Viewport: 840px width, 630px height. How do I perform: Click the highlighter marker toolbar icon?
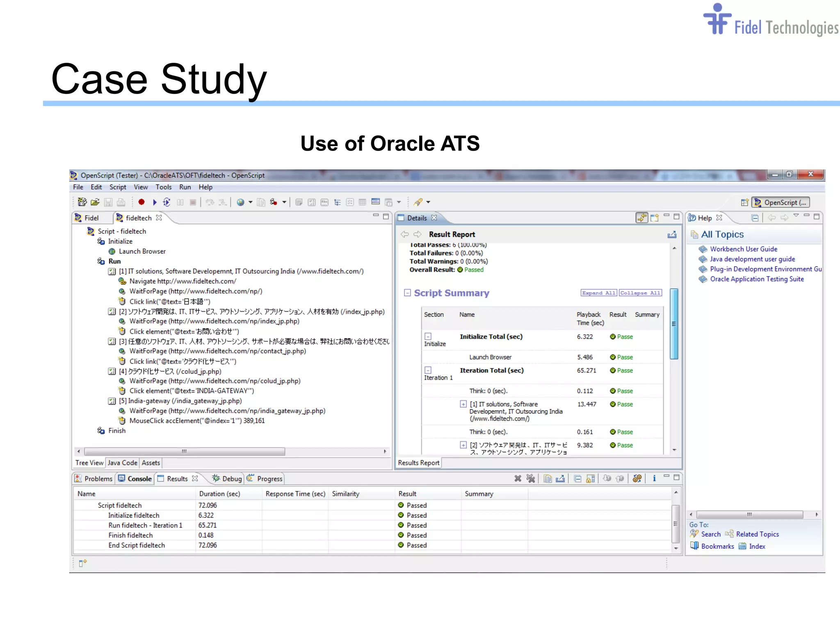click(x=418, y=202)
